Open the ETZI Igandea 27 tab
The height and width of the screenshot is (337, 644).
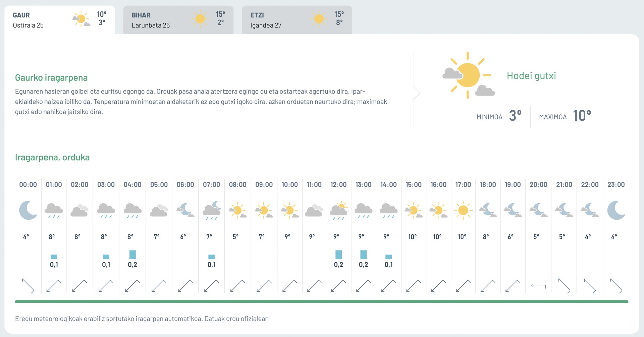click(x=297, y=20)
